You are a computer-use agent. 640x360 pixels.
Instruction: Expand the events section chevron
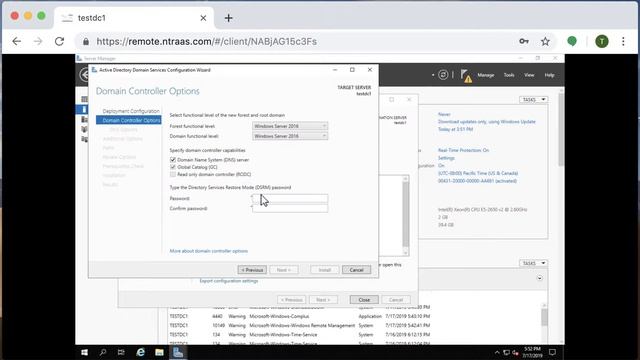(x=540, y=278)
